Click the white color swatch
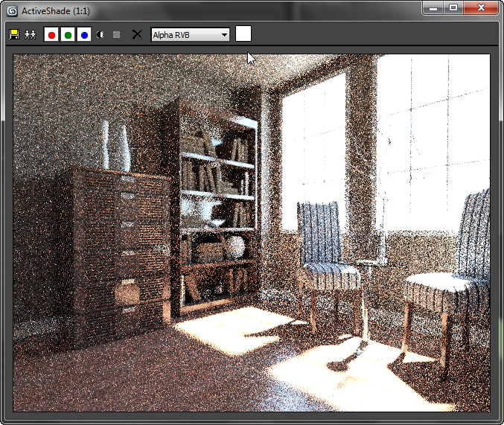Image resolution: width=504 pixels, height=425 pixels. coord(243,33)
